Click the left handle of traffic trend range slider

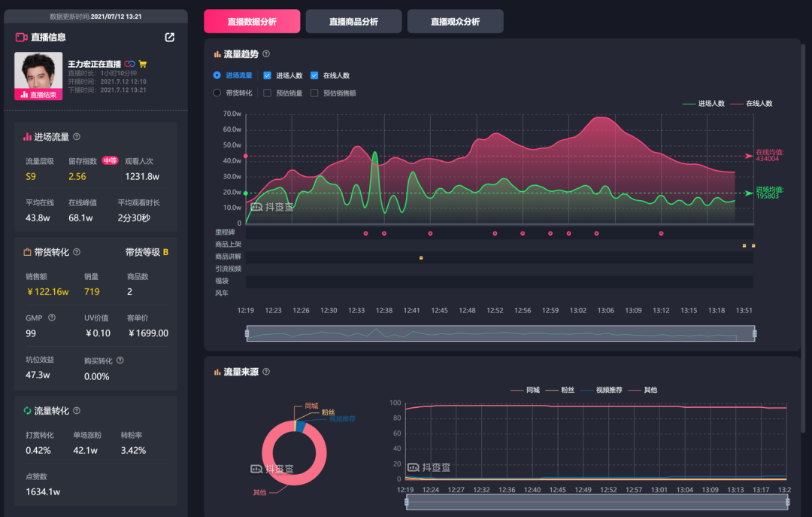coord(247,333)
